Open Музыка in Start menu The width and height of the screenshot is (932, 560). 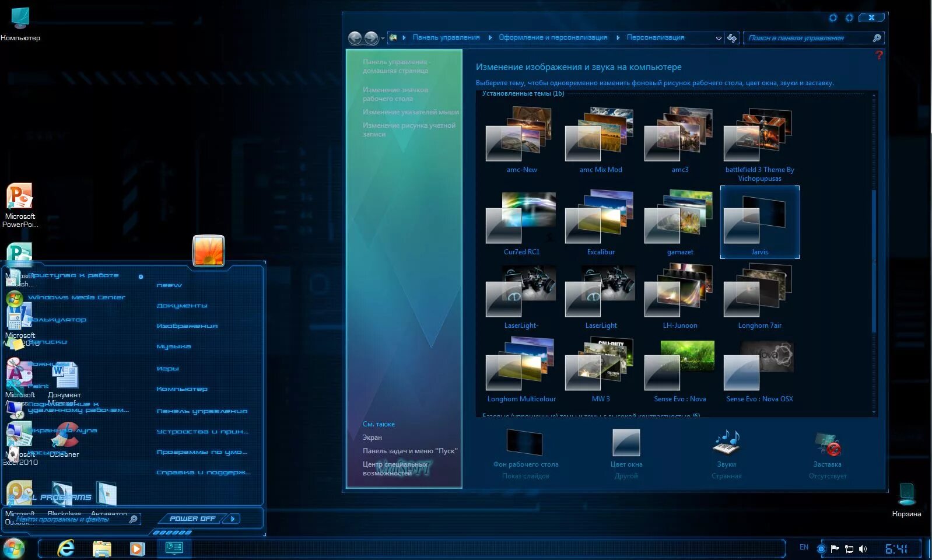click(x=174, y=346)
